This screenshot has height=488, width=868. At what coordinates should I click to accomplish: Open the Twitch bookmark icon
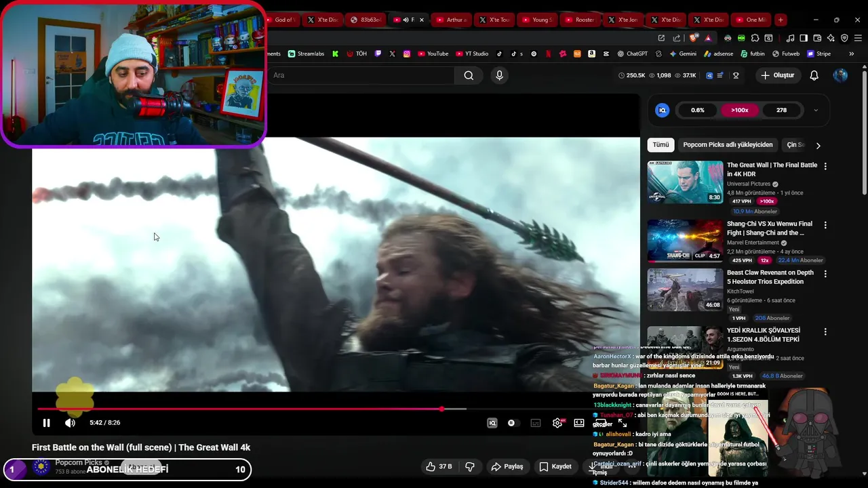pos(378,54)
